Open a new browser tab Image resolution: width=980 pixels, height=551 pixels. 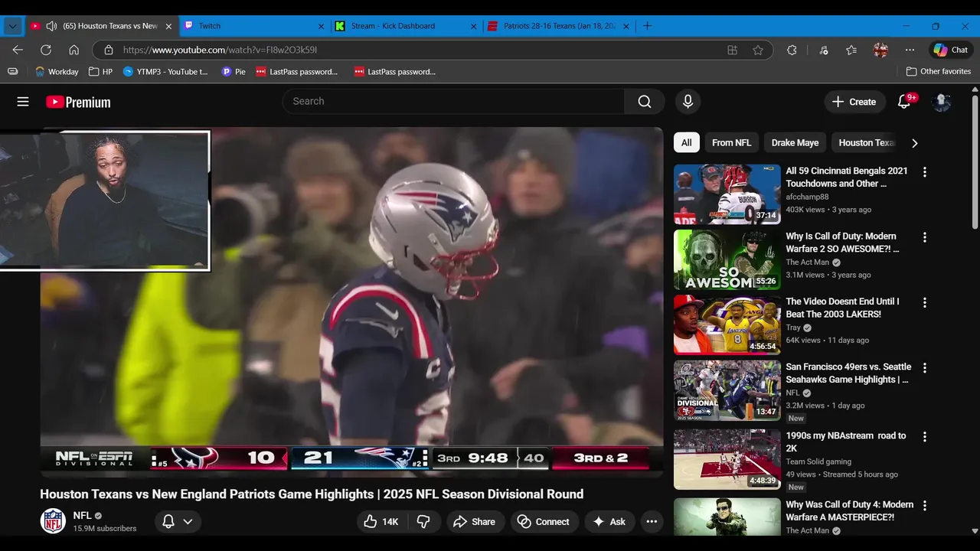point(647,26)
